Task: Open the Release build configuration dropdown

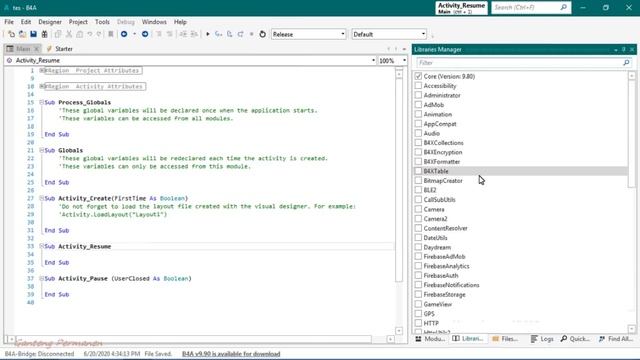Action: pos(309,34)
